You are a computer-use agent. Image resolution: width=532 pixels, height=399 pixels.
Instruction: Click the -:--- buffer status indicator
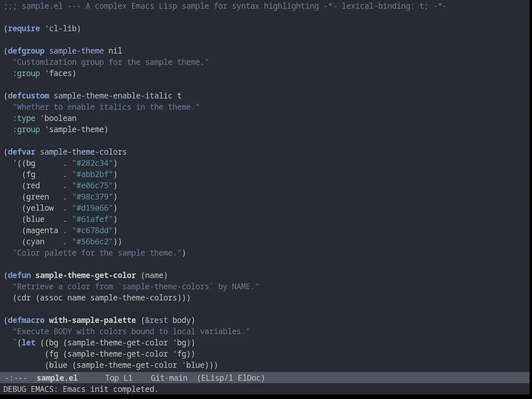(x=16, y=378)
